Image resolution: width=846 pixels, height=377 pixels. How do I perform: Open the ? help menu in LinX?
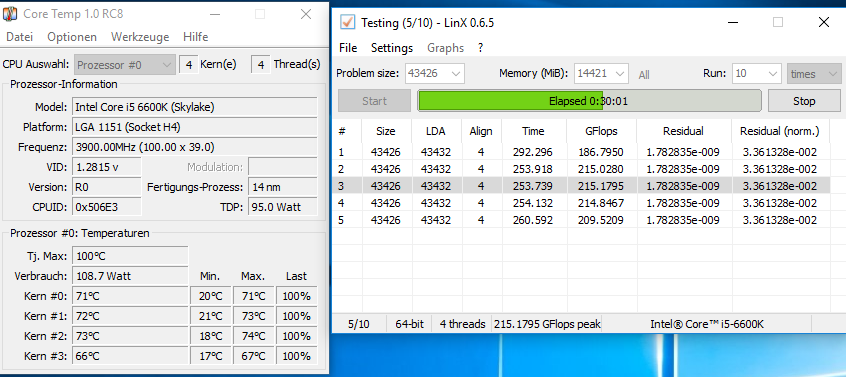pos(480,47)
